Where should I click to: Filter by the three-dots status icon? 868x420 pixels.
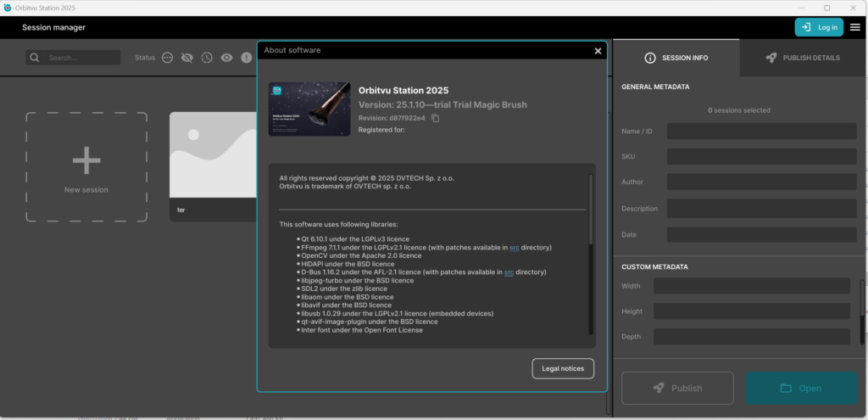point(167,58)
